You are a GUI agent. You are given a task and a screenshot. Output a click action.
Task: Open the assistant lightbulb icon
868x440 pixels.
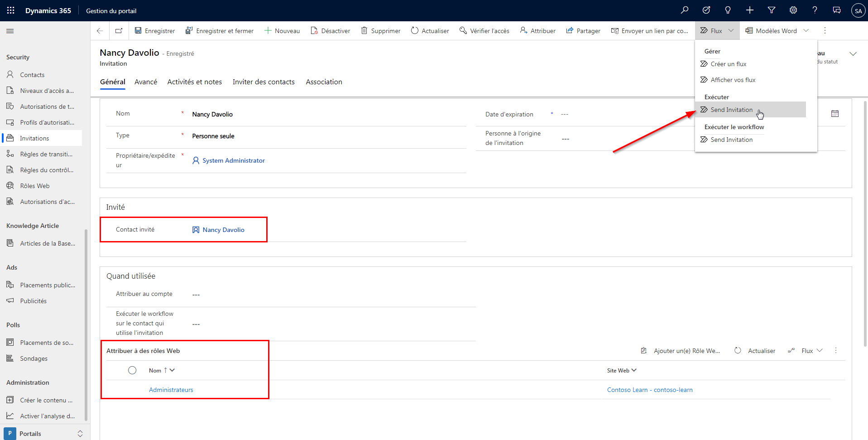tap(728, 10)
